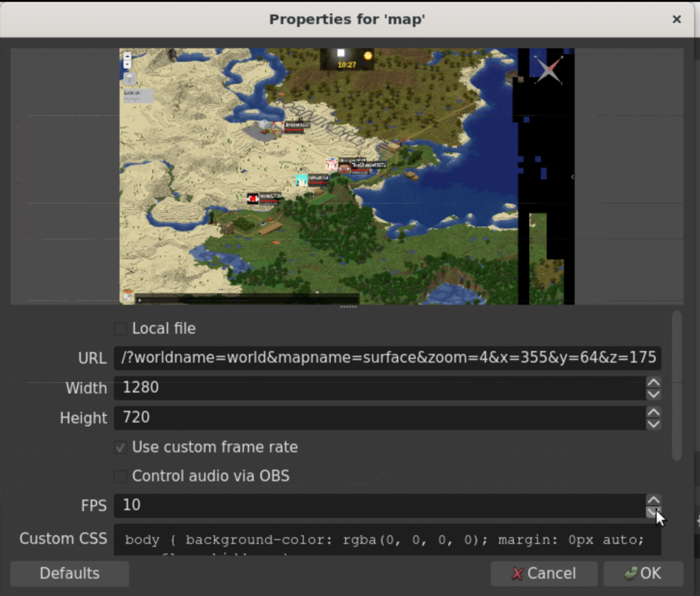Click into the Height field showing 720
This screenshot has width=700, height=596.
tap(379, 417)
